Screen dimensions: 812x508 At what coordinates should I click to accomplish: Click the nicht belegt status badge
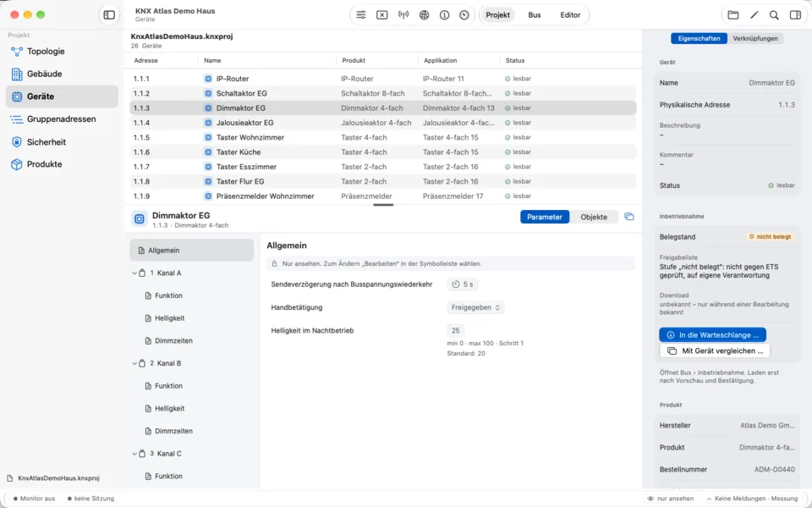(770, 237)
